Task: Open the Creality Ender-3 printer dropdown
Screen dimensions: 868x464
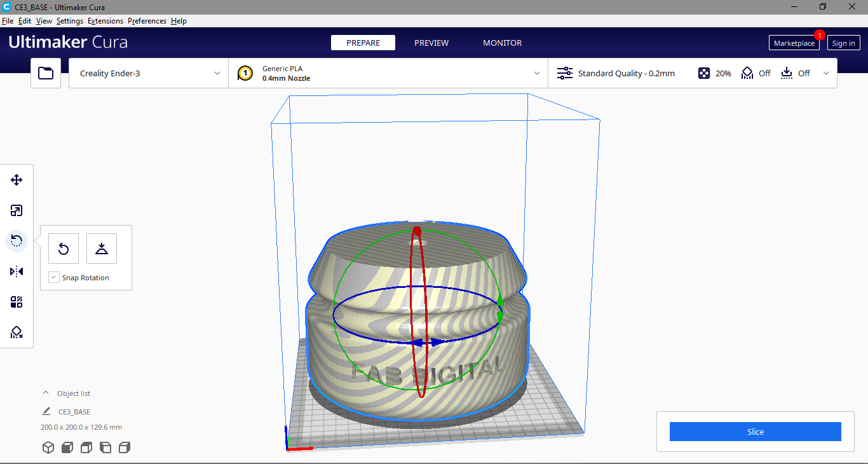Action: tap(149, 73)
